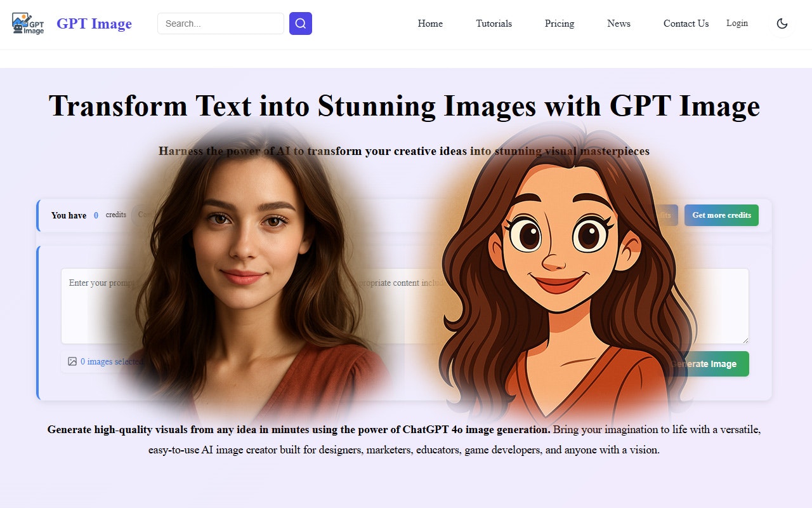Click the 'You have' credits label
Viewport: 812px width, 508px height.
69,215
